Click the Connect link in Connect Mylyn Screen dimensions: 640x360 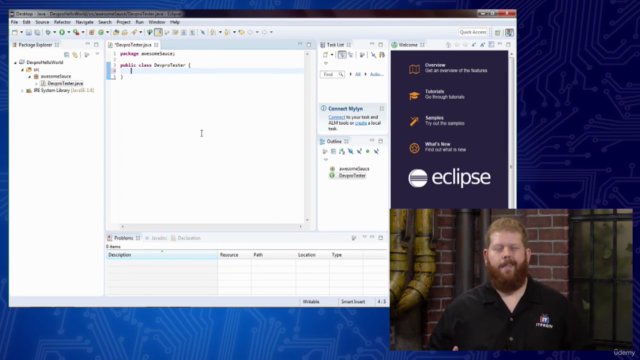coord(337,117)
